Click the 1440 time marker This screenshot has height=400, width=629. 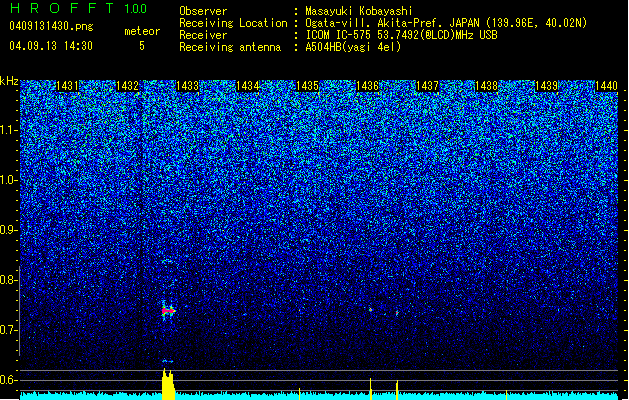point(606,86)
